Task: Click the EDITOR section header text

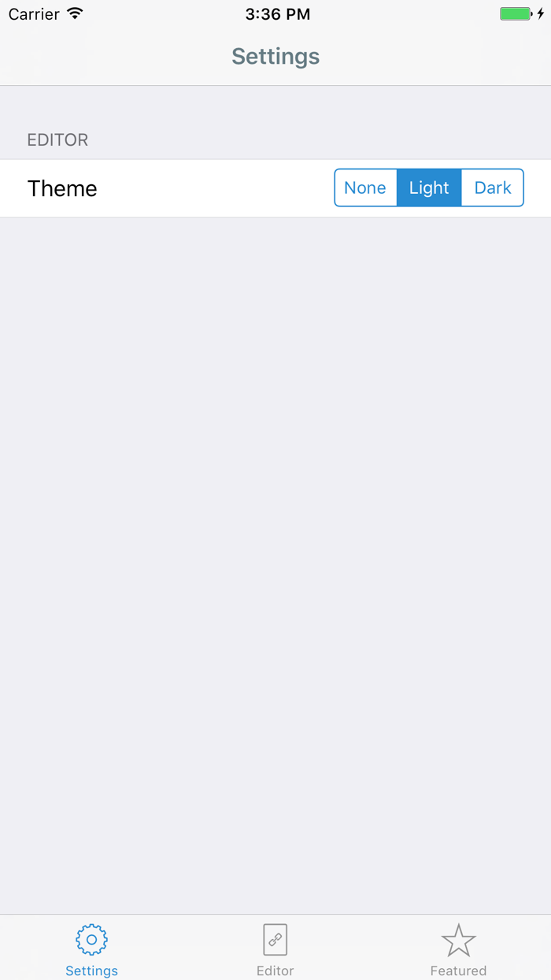Action: 57,140
